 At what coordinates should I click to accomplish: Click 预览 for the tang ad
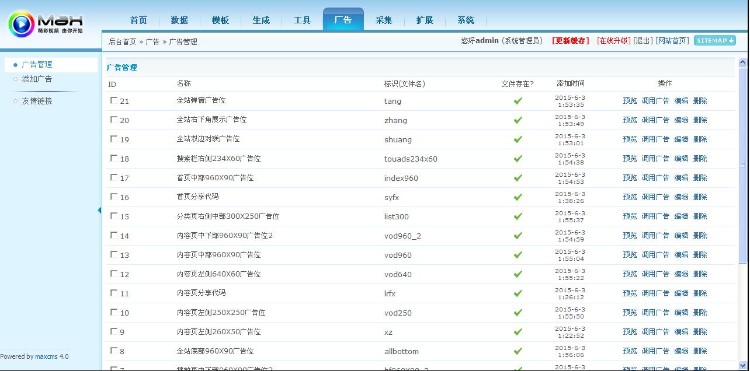click(x=629, y=101)
